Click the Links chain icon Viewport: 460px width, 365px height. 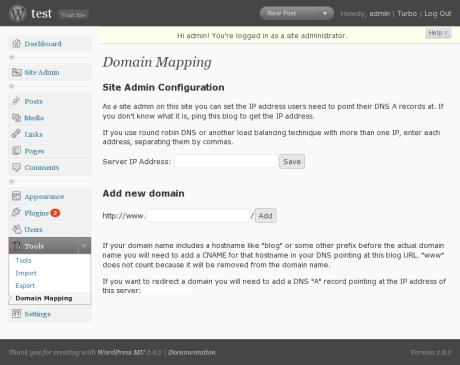[16, 134]
